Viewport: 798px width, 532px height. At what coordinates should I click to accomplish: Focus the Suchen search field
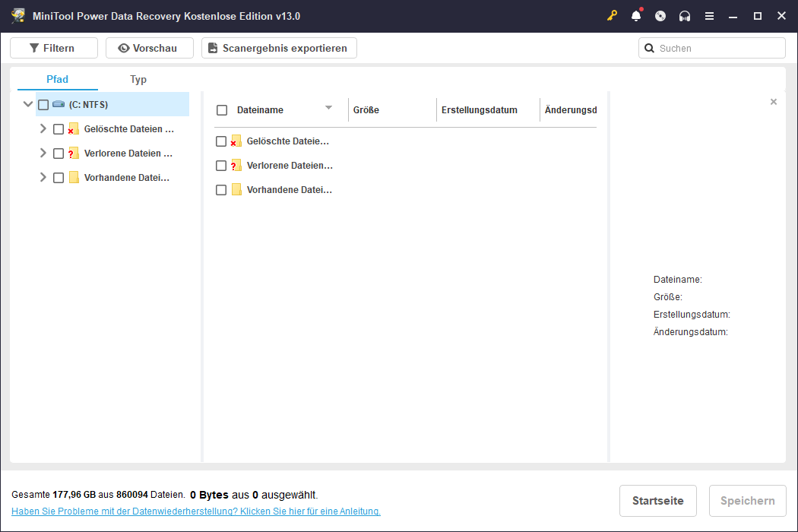(712, 49)
